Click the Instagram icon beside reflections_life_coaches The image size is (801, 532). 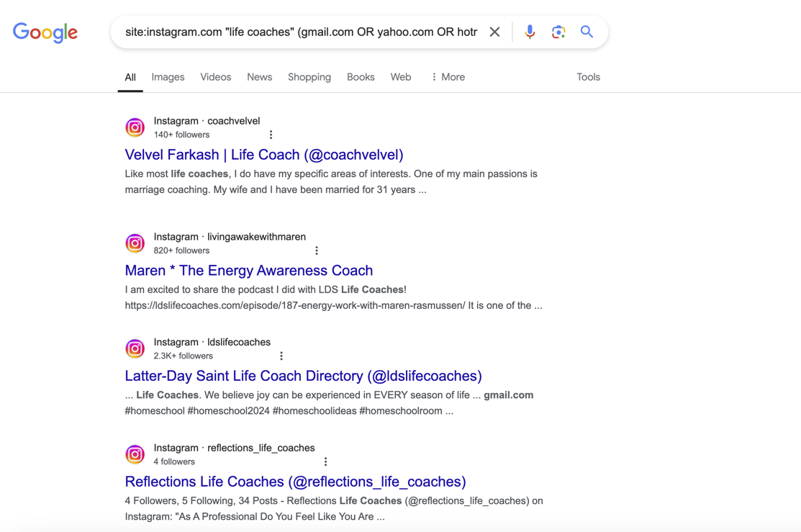pyautogui.click(x=135, y=454)
